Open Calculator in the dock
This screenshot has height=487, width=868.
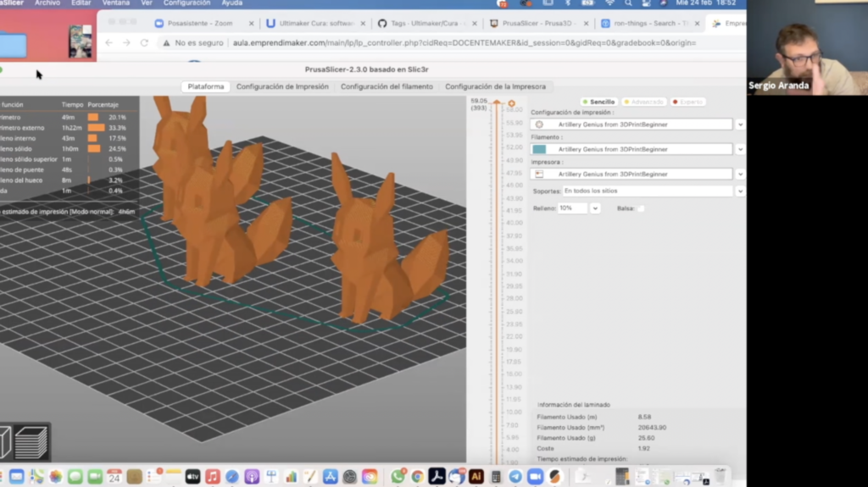tap(496, 477)
